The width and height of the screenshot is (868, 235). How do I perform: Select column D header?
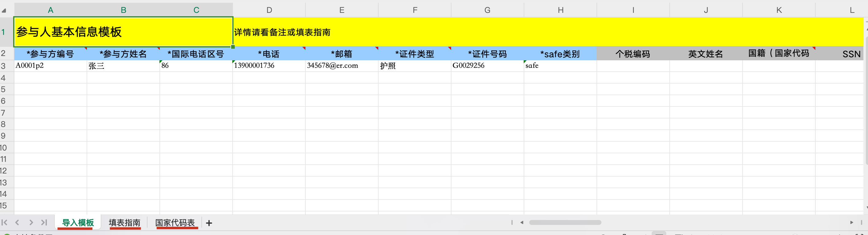(x=269, y=10)
